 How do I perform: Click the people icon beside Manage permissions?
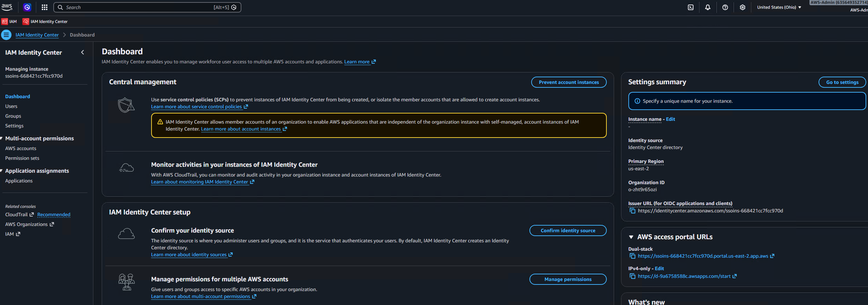pyautogui.click(x=126, y=282)
